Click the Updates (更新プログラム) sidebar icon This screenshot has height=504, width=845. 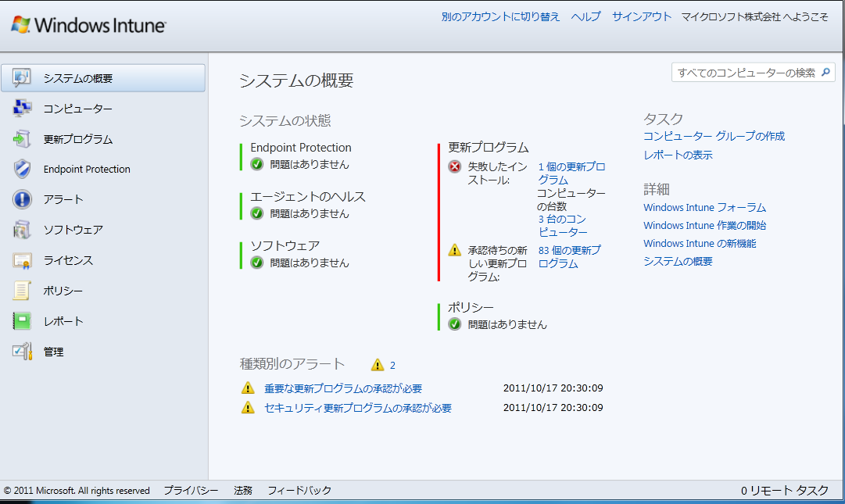(x=22, y=139)
